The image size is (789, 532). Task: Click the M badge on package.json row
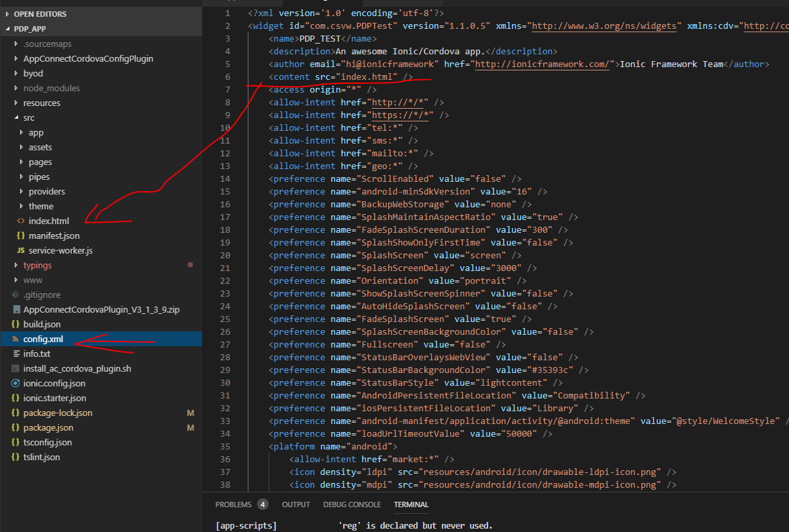(190, 428)
